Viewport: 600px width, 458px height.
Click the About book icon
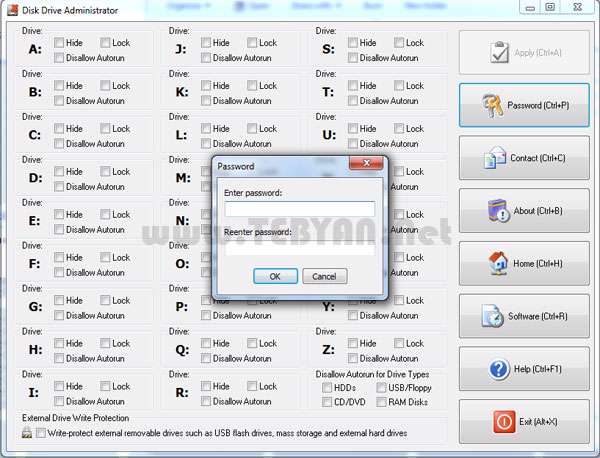498,210
